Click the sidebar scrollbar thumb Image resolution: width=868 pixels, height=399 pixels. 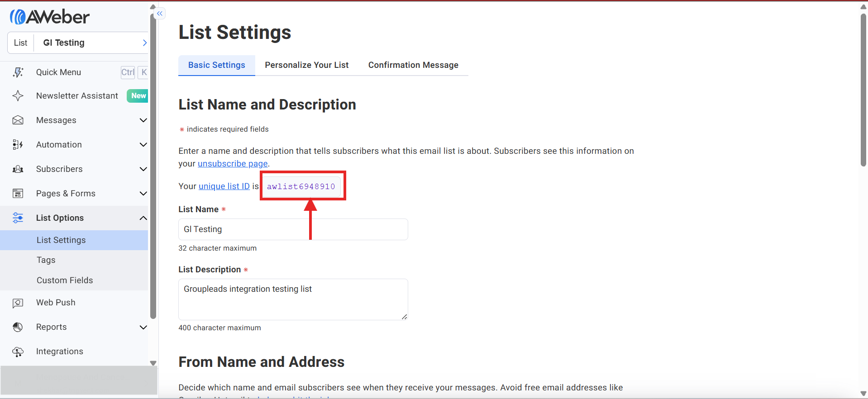point(153,166)
